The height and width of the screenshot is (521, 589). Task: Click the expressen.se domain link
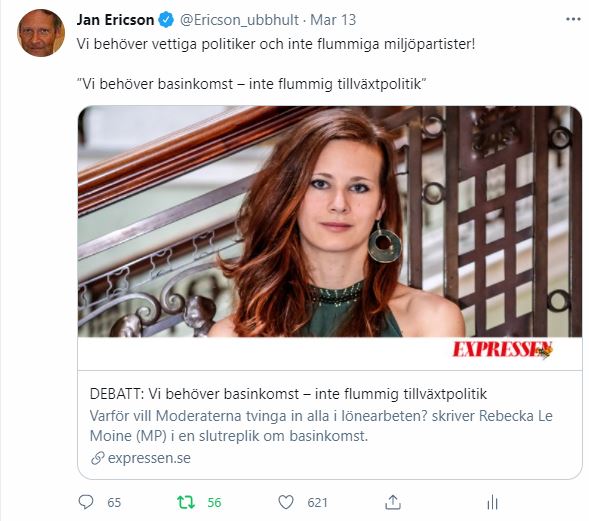(x=149, y=458)
